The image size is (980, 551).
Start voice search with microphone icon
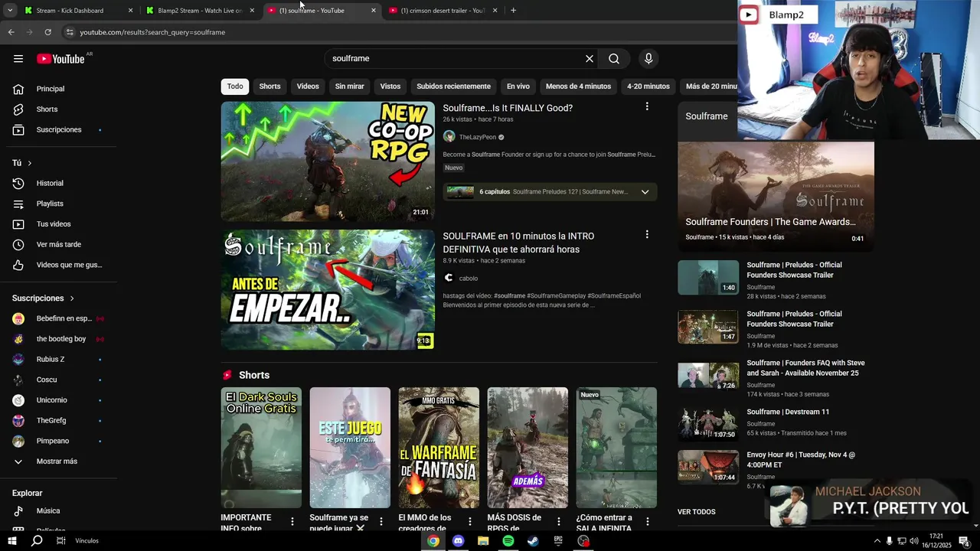[x=648, y=59]
